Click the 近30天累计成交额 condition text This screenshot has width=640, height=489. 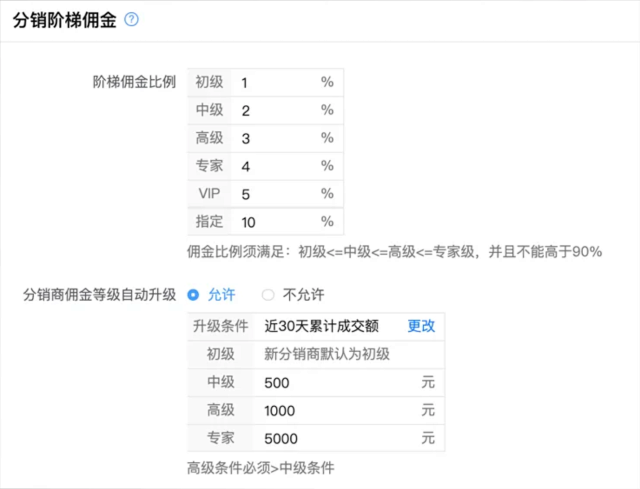click(322, 326)
